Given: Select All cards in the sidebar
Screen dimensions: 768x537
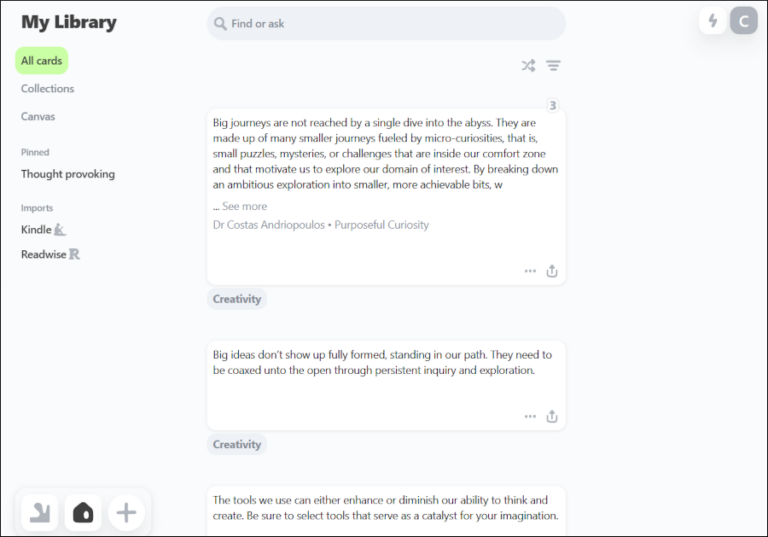Looking at the screenshot, I should [42, 61].
